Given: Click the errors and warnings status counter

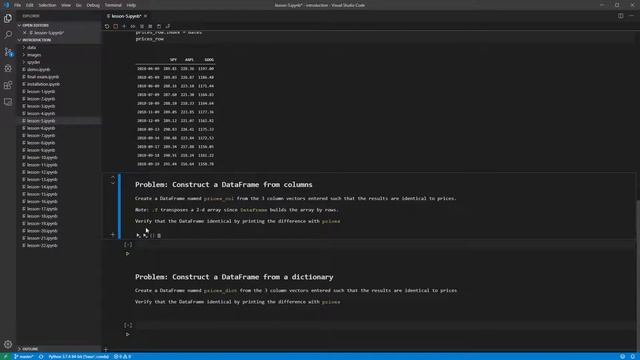Looking at the screenshot, I should point(122,357).
